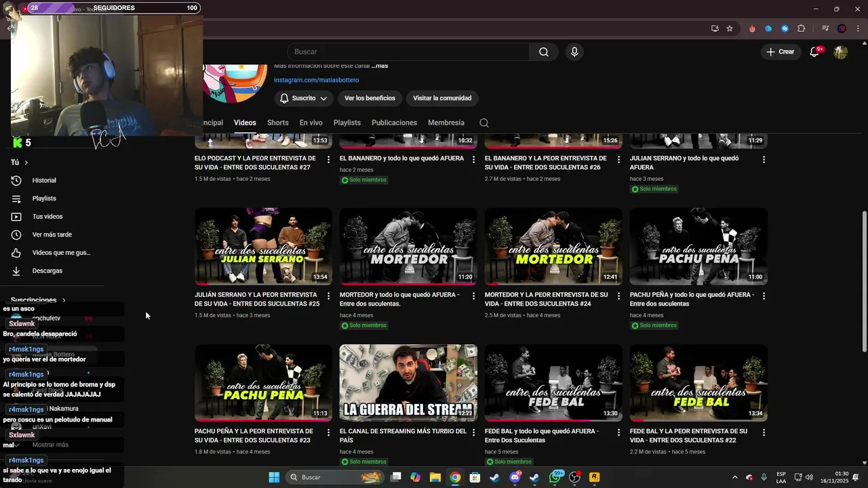Open the Suscrito notification dropdown
Viewport: 868px width, 488px height.
coord(304,98)
